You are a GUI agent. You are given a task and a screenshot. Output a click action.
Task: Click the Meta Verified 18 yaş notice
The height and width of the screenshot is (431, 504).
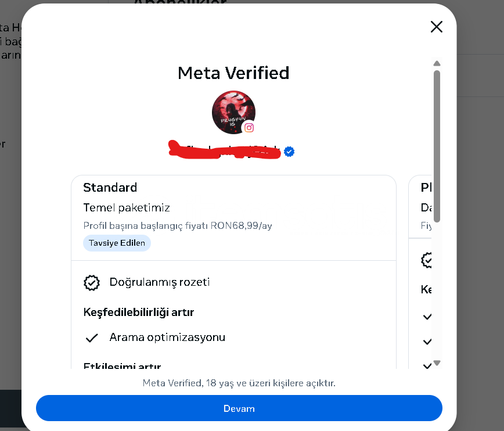pos(239,383)
